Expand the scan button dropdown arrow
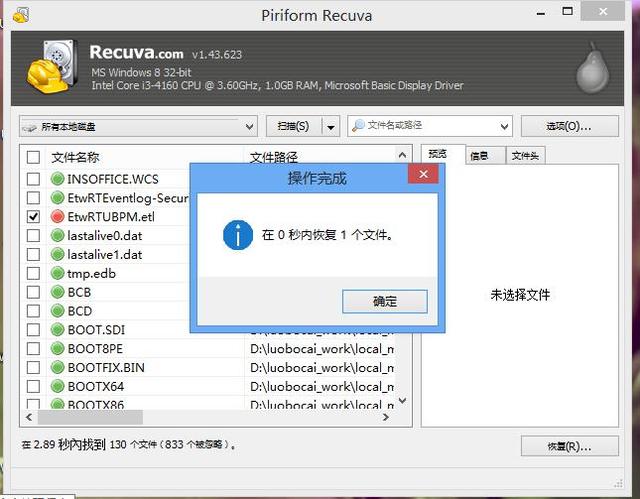640x499 pixels. click(329, 127)
